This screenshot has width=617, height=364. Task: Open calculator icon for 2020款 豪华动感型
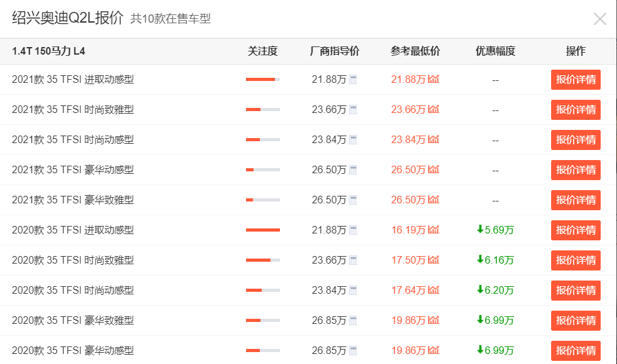tap(353, 351)
